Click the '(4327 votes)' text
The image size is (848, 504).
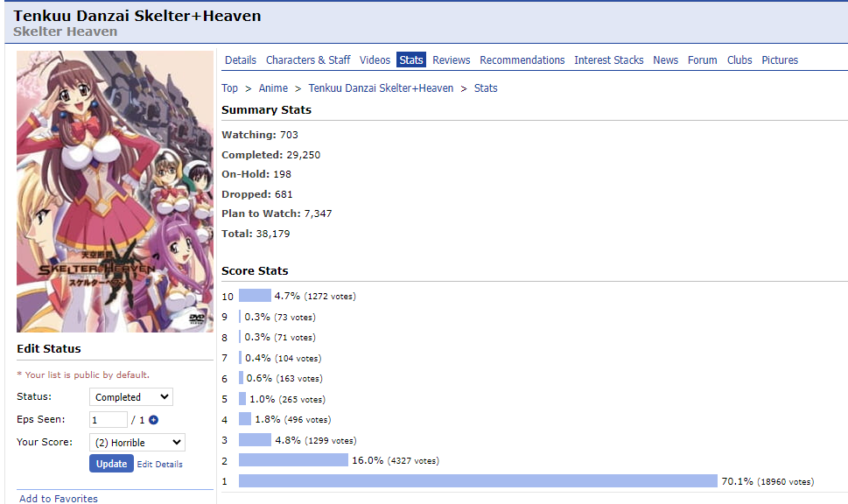pyautogui.click(x=413, y=461)
